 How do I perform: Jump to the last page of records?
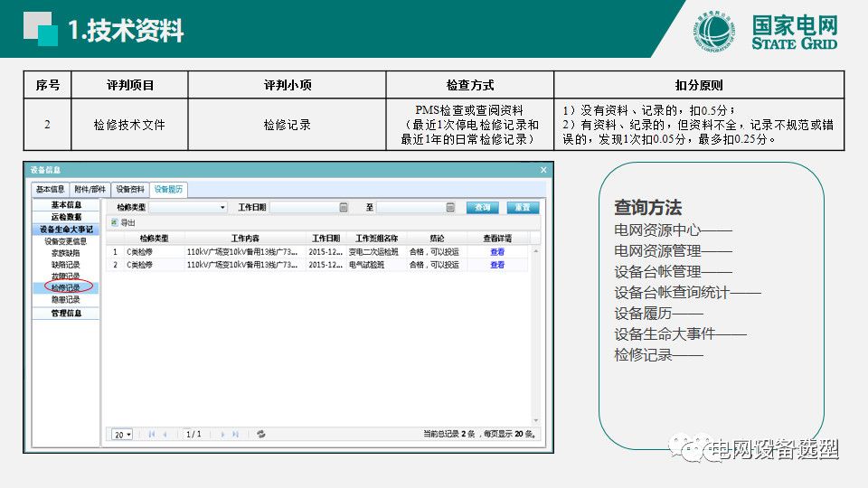(x=235, y=434)
